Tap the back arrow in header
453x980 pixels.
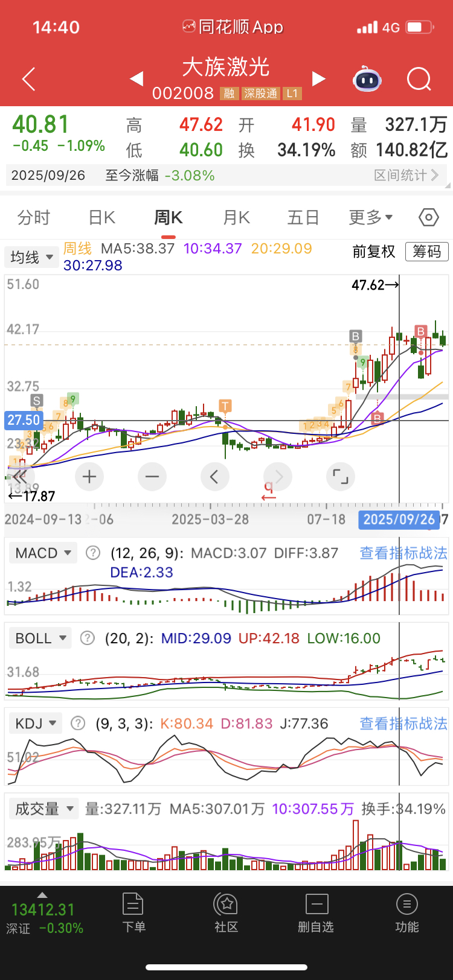click(28, 79)
